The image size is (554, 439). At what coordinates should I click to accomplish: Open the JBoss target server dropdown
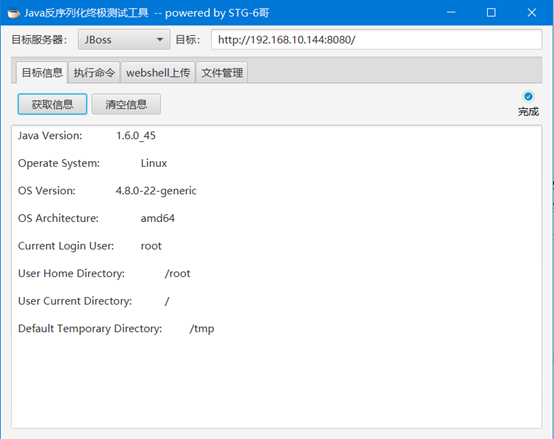(124, 40)
